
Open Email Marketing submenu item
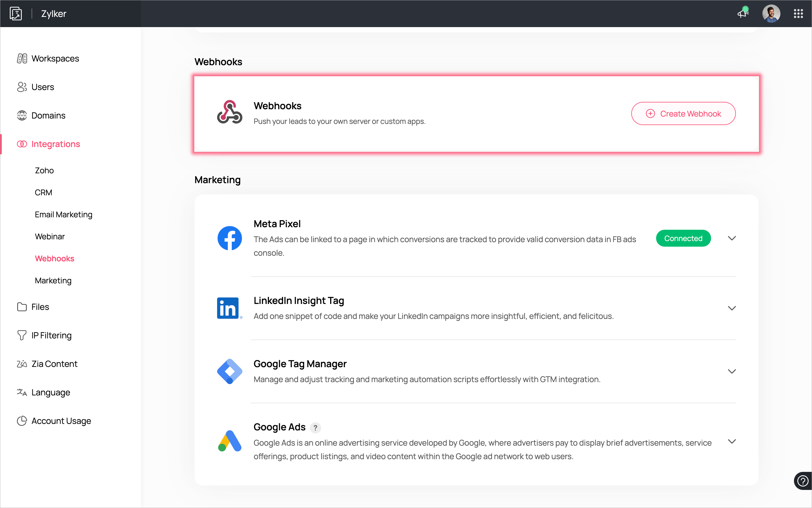point(63,214)
